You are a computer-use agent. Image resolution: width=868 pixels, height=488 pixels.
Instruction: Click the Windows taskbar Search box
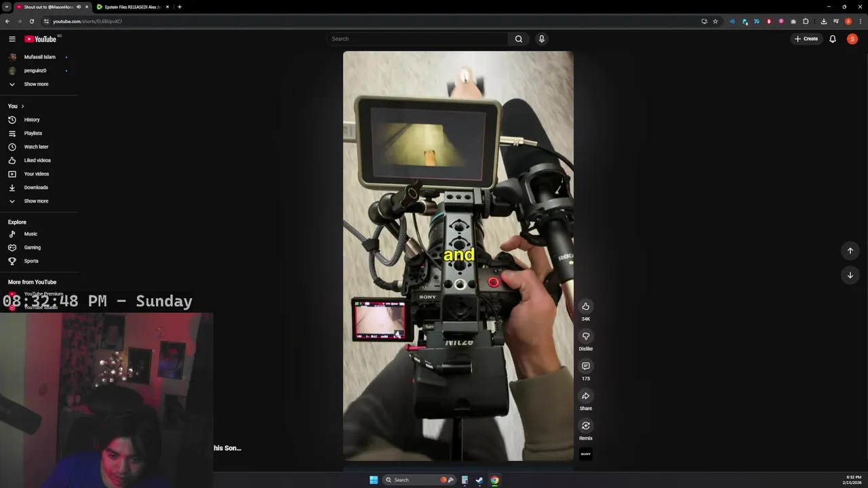[x=419, y=480]
